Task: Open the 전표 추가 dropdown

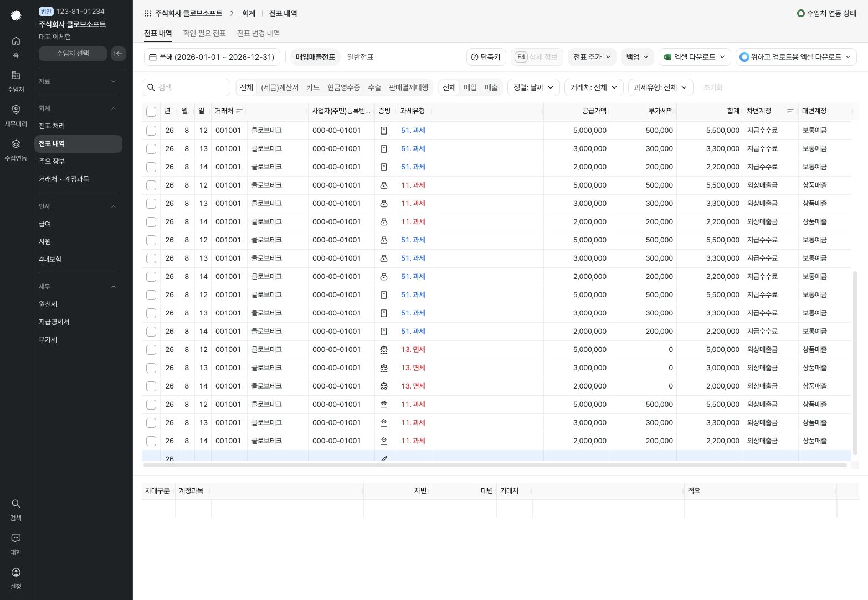Action: [592, 57]
